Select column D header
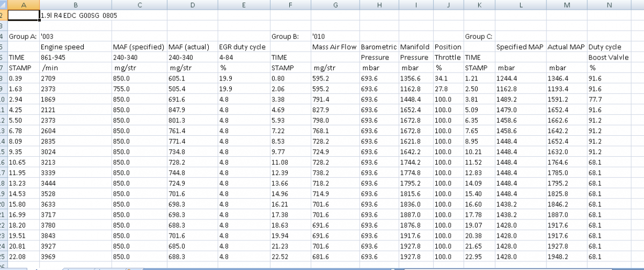Screen dimensions: 644x270 tap(192, 5)
